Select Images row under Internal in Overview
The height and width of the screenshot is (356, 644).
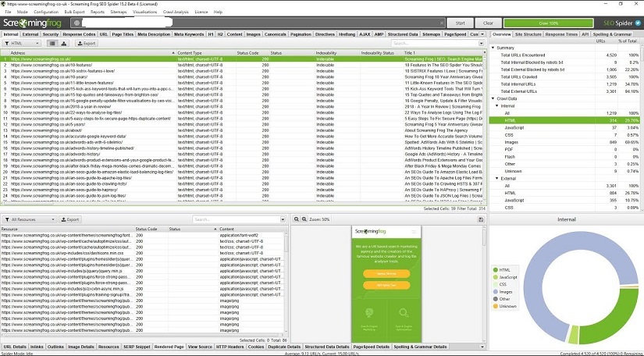point(564,142)
